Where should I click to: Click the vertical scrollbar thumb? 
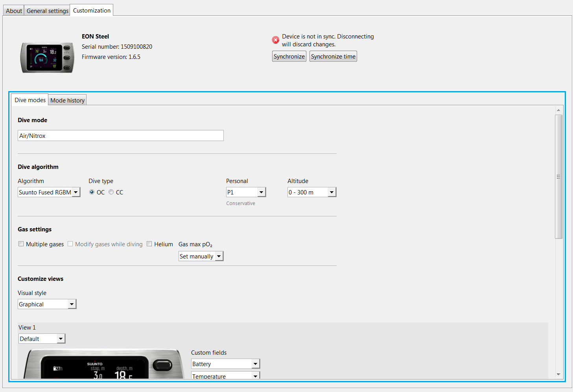[x=558, y=177]
